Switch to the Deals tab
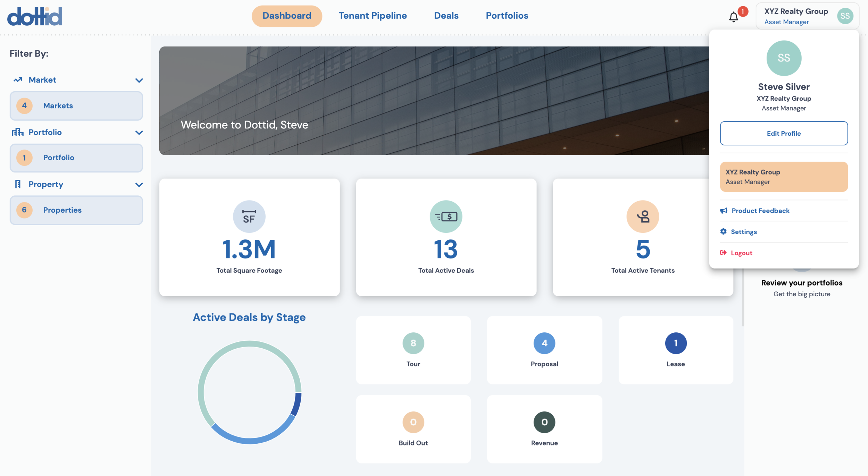 [446, 16]
